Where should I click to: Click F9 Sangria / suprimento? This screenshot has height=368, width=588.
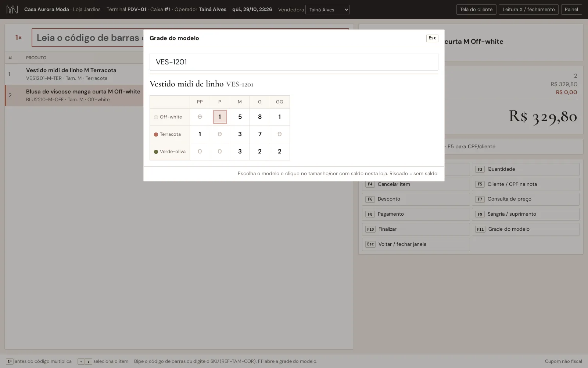(x=526, y=214)
